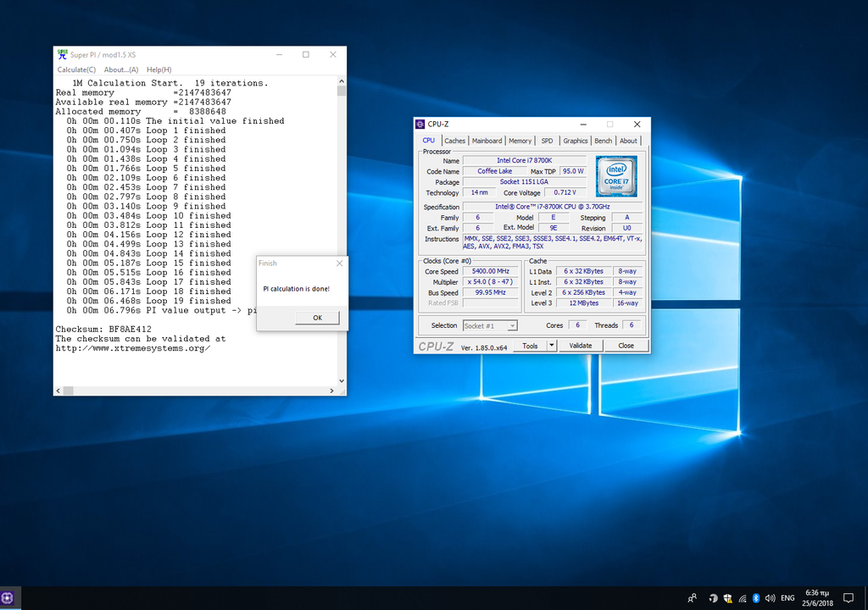The width and height of the screenshot is (868, 610).
Task: Click the Core Voltage value '0.712 V'
Action: tap(565, 192)
